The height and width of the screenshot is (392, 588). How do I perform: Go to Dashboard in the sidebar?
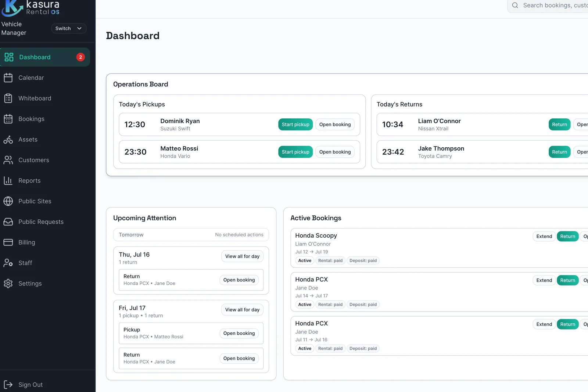click(45, 57)
